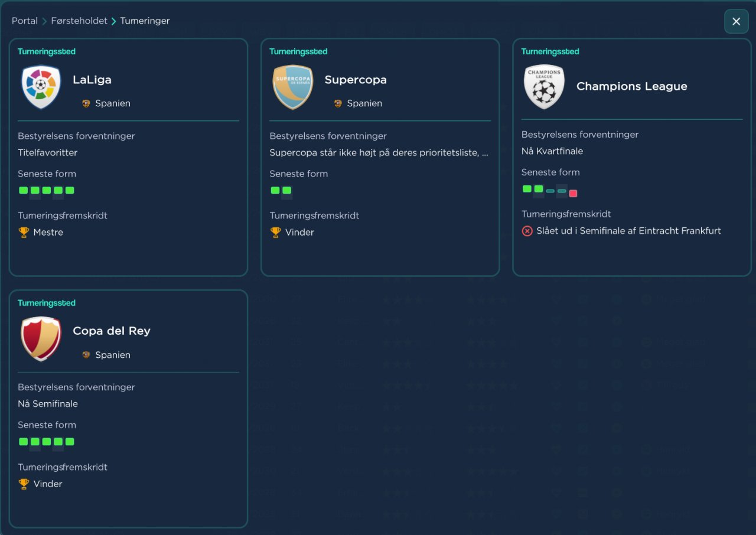Click the Spain flag icon under Supercopa

pyautogui.click(x=338, y=103)
